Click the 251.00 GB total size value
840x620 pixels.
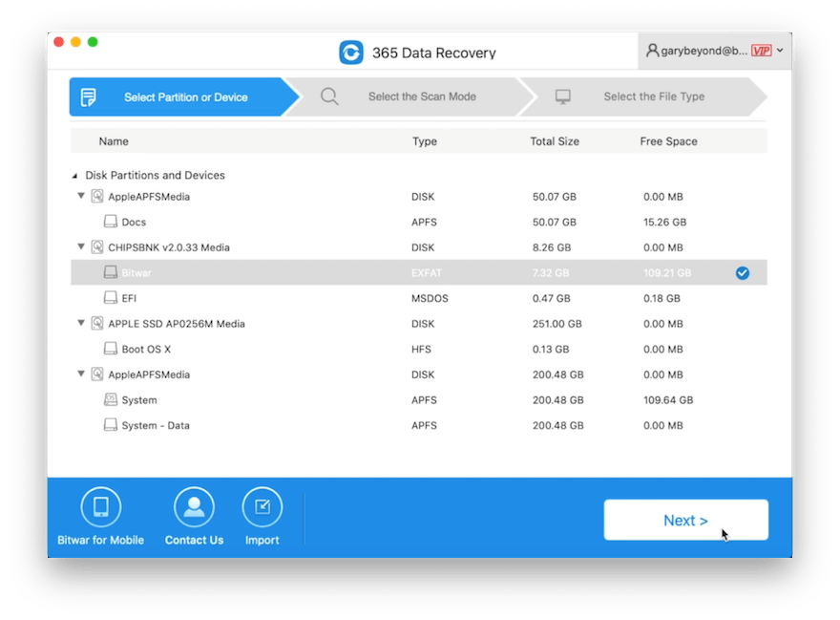pyautogui.click(x=557, y=324)
